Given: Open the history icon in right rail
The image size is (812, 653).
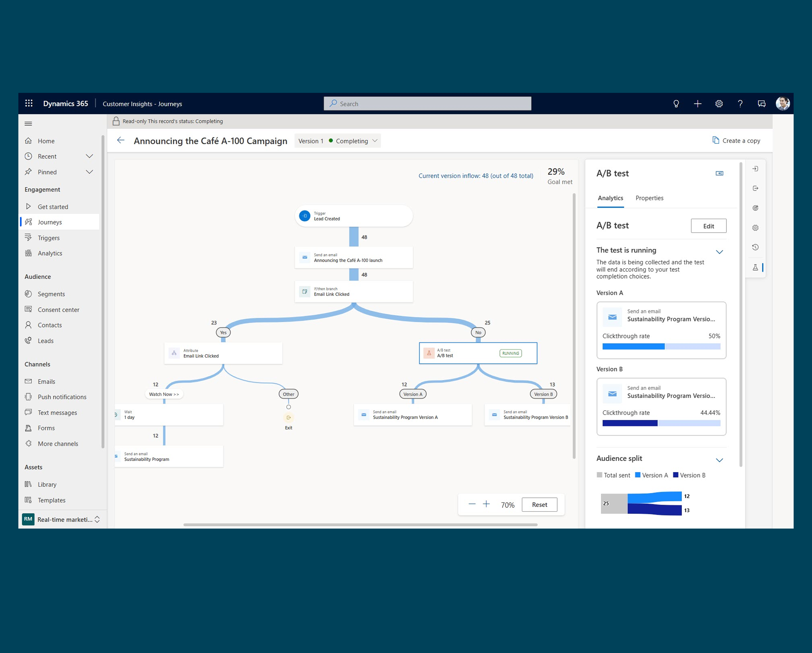Looking at the screenshot, I should click(755, 247).
